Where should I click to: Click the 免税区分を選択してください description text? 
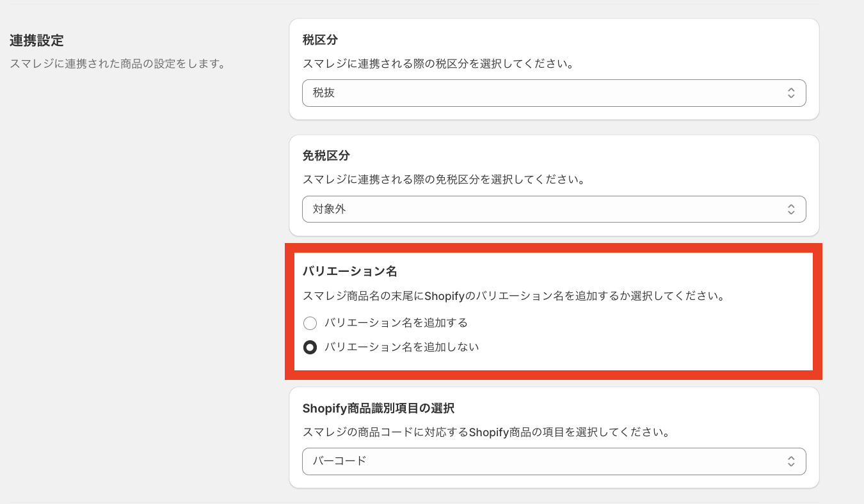(x=444, y=180)
